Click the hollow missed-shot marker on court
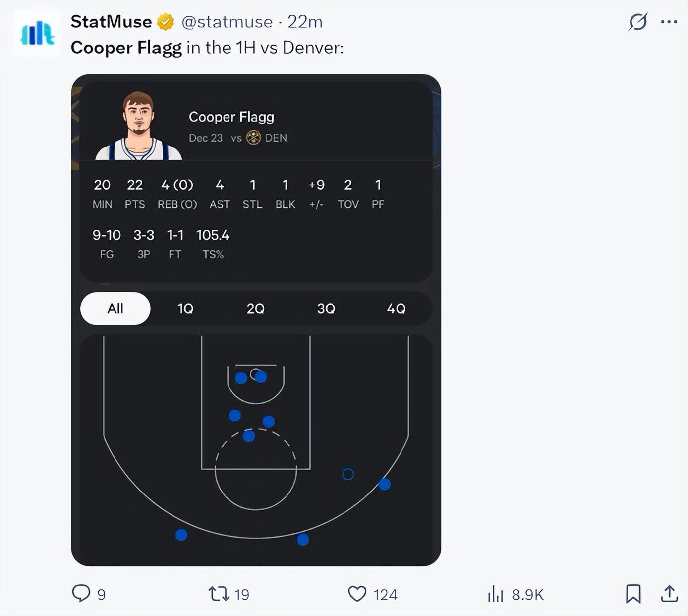The width and height of the screenshot is (688, 616). 348,474
